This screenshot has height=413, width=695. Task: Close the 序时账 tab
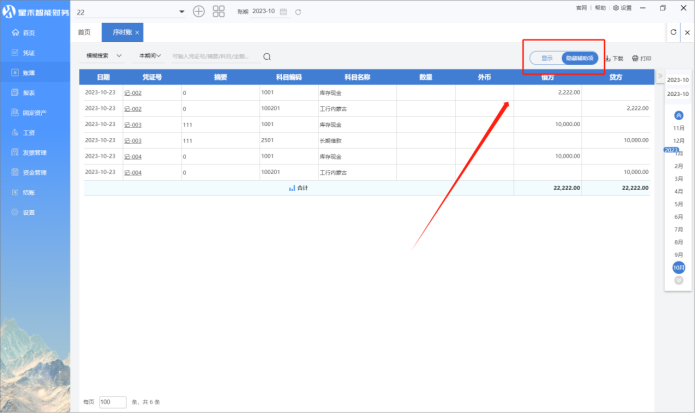pos(137,33)
